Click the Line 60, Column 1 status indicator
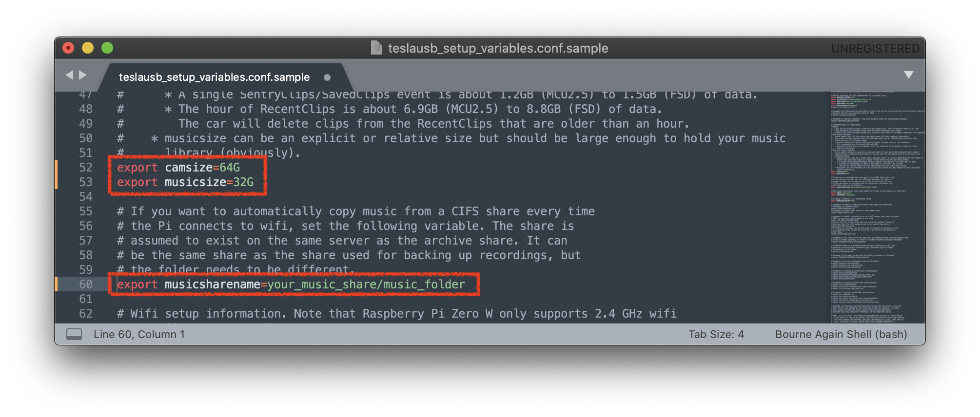The image size is (980, 417). [x=139, y=334]
